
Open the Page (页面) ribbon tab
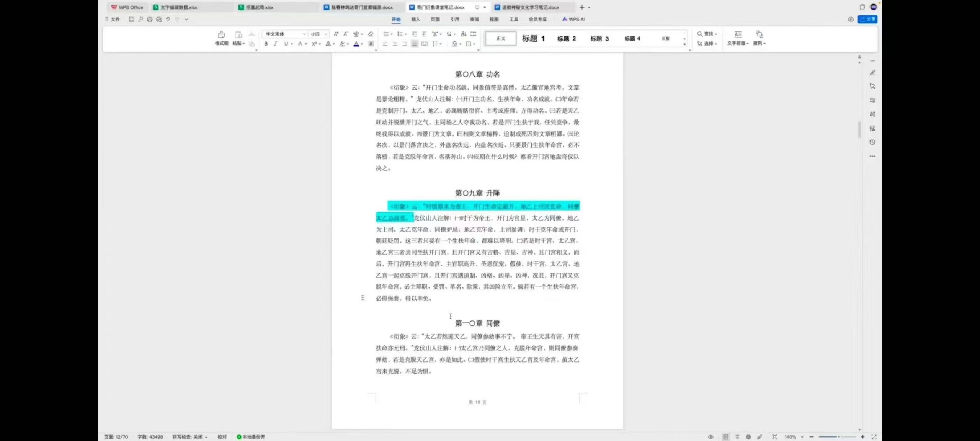(435, 19)
